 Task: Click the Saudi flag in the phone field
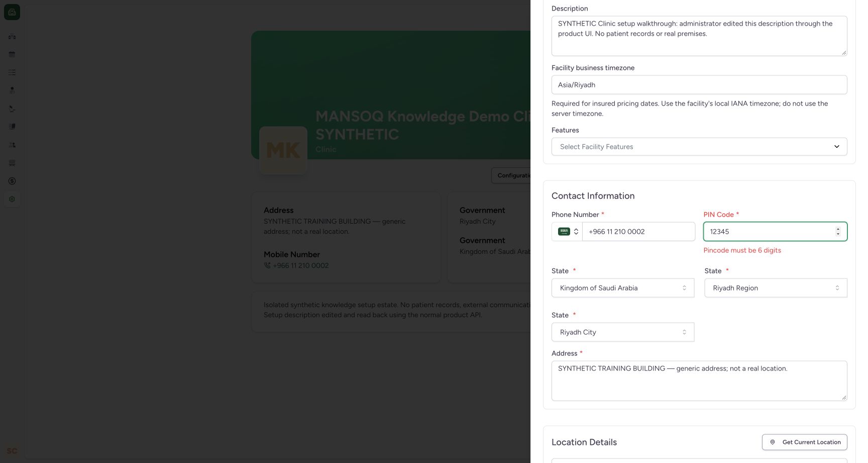(x=564, y=232)
